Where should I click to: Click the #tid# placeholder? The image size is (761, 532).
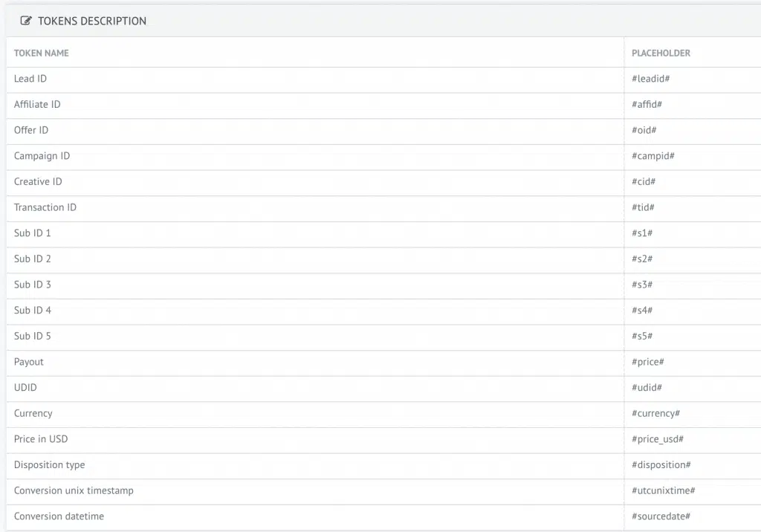click(x=643, y=207)
